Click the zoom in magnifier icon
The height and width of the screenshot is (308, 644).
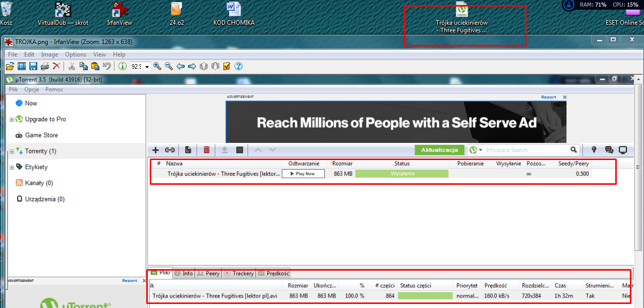157,66
